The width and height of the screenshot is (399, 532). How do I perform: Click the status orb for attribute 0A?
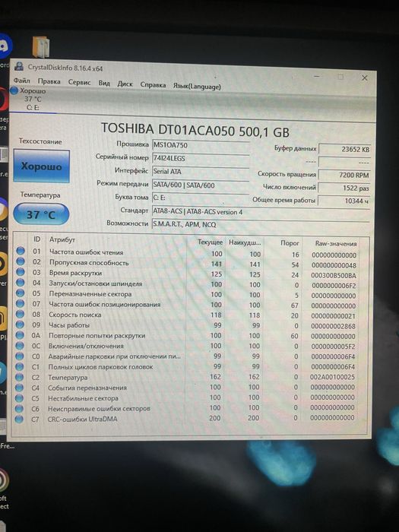pyautogui.click(x=20, y=335)
